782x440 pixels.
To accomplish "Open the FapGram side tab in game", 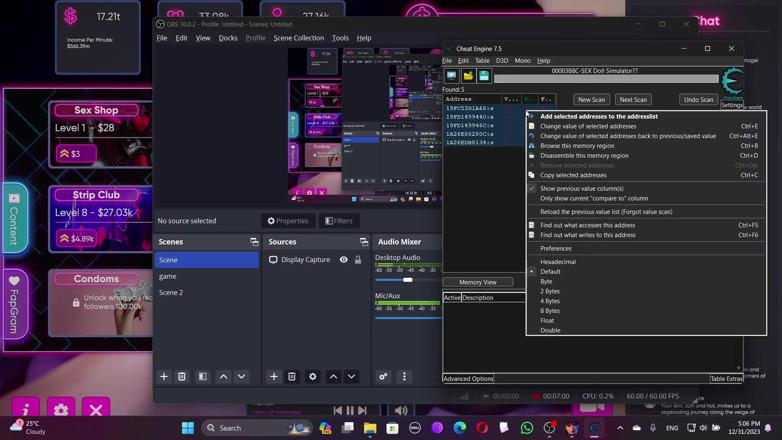I will point(14,304).
